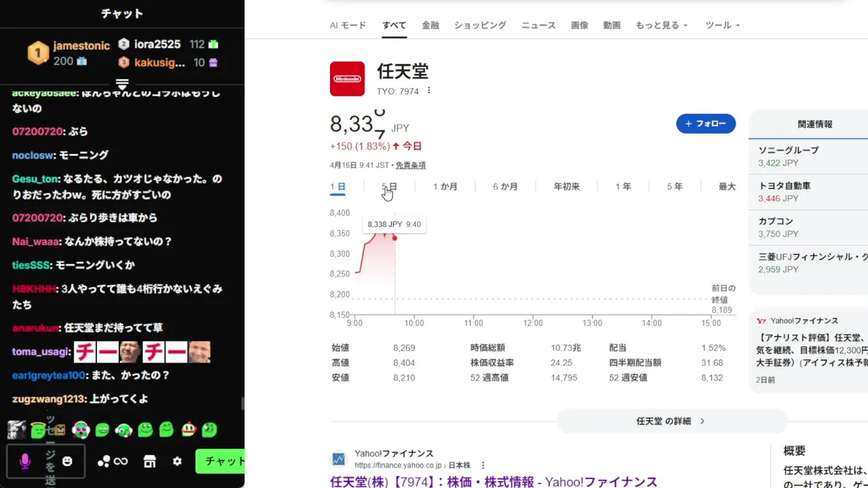Screen dimensions: 868x488
Task: Pick the brown angry face emote
Action: click(x=59, y=430)
